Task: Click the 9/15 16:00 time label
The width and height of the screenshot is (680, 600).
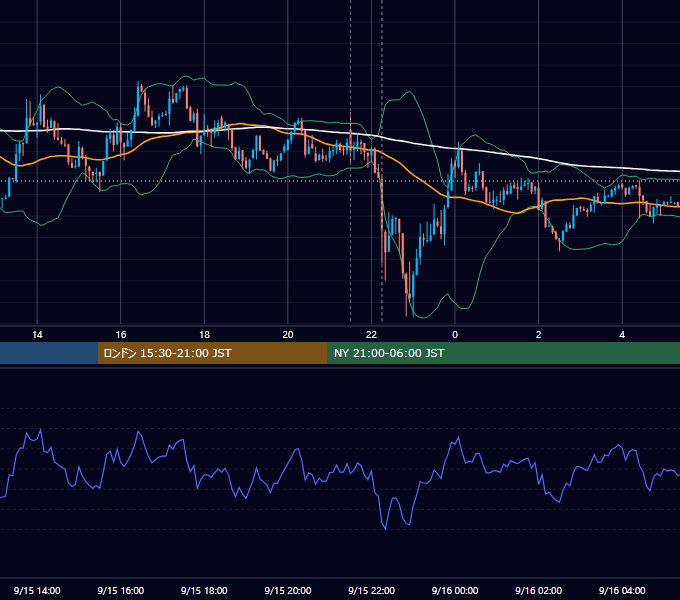Action: [121, 590]
